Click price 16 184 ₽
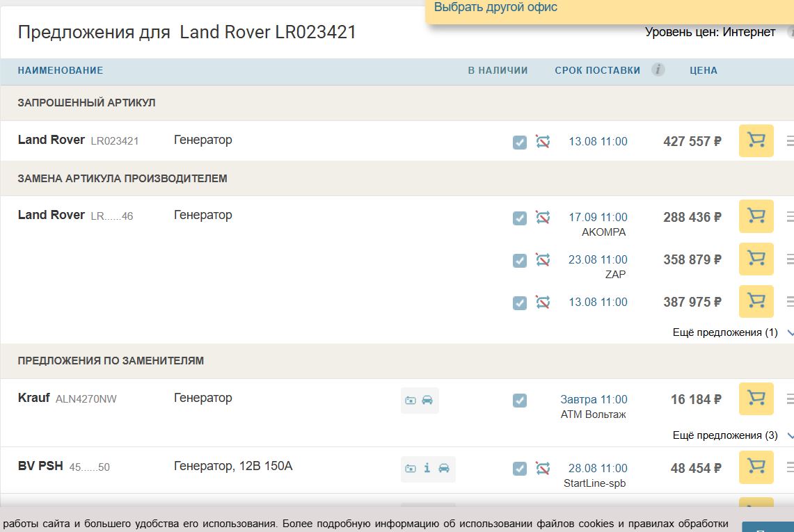 [696, 399]
